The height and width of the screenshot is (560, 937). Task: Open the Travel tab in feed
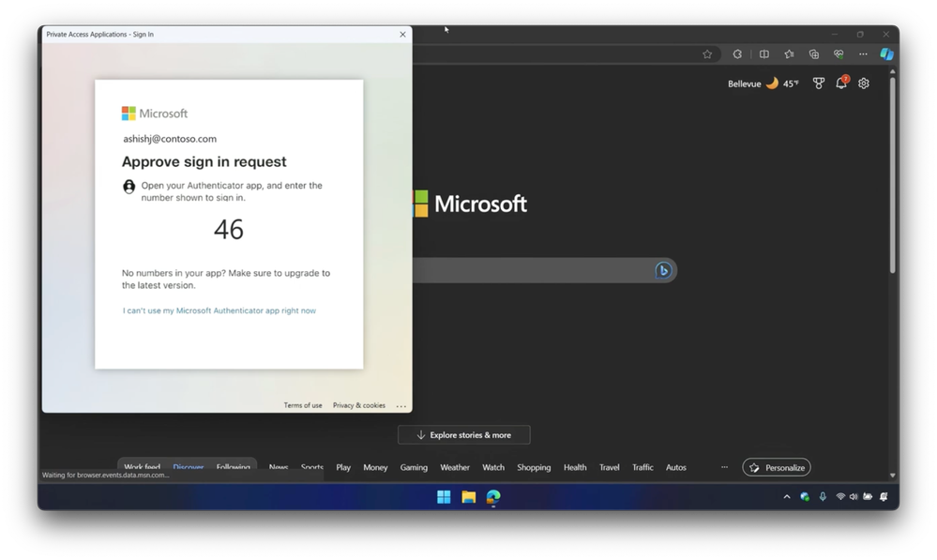(609, 467)
